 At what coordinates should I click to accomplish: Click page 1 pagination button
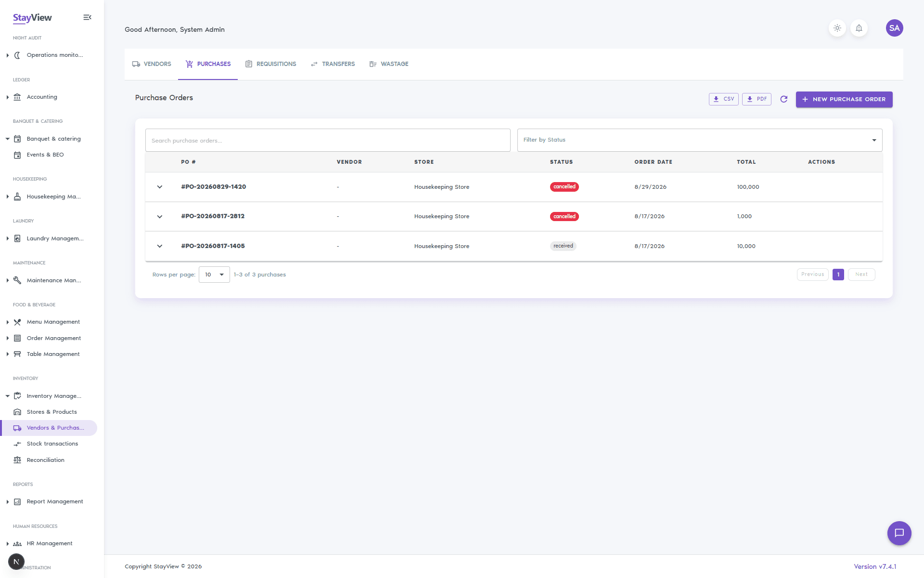pos(838,275)
